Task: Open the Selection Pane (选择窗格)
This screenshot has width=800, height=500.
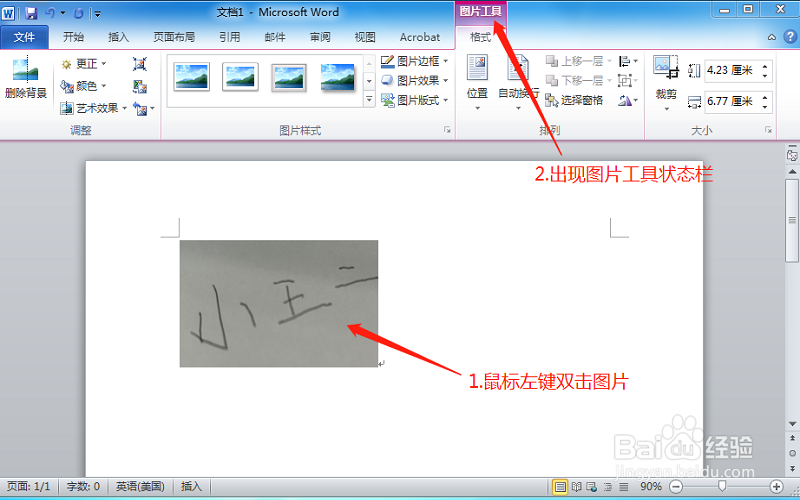Action: point(574,100)
